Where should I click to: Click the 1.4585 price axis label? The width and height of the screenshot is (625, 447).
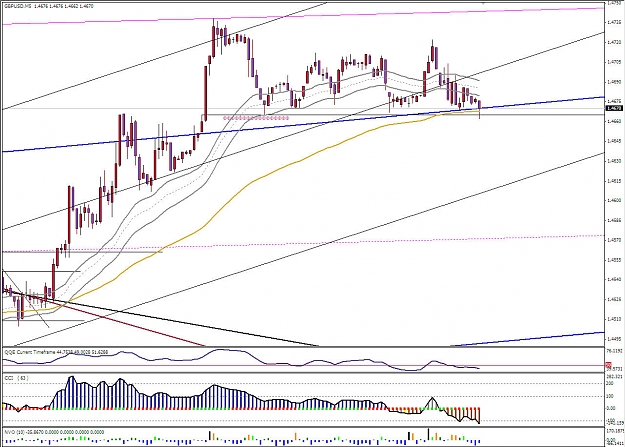click(614, 220)
